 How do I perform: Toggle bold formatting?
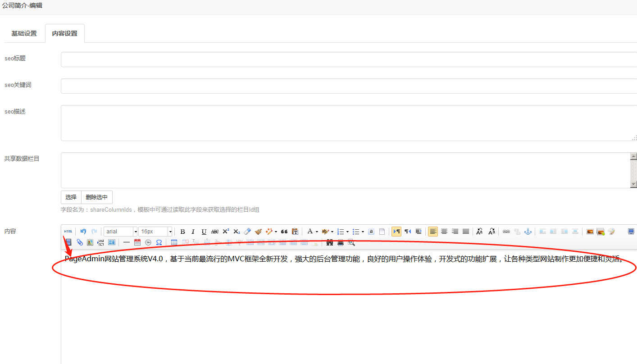(182, 232)
